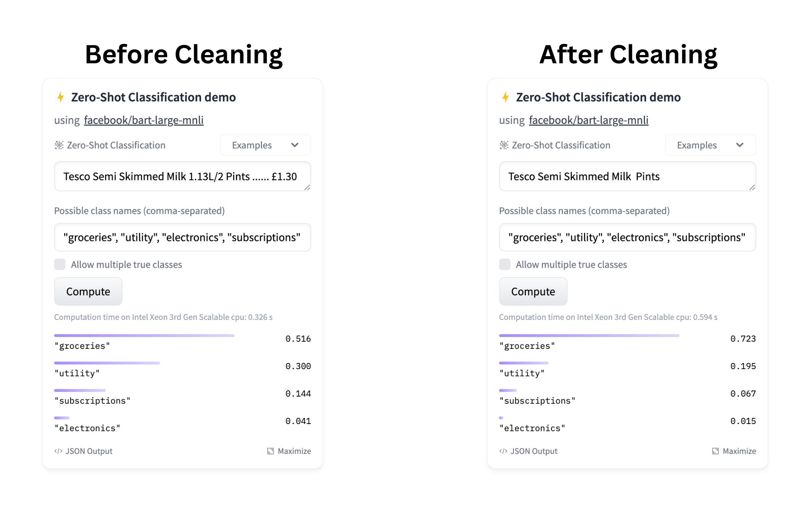The width and height of the screenshot is (812, 514).
Task: Click Zero-Shot Classification task icon in right panel
Action: click(x=504, y=145)
